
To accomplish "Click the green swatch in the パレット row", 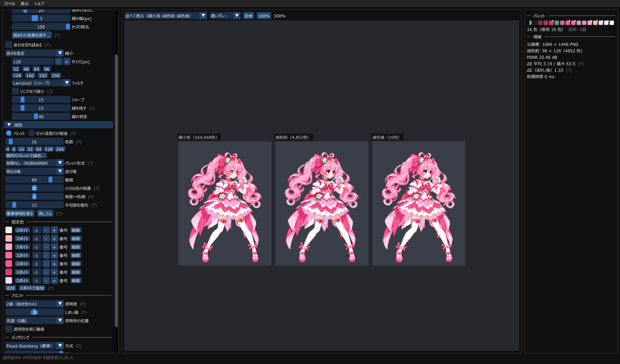I will [x=557, y=23].
